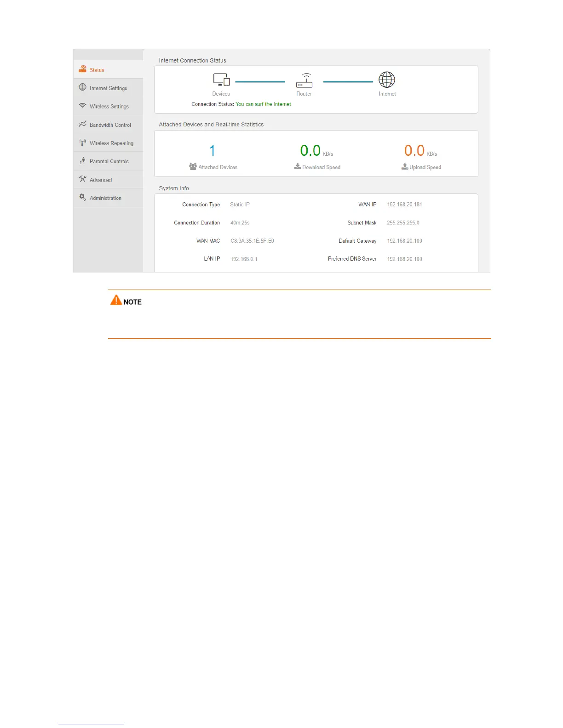Click the Parental Controls figure icon
563x728 pixels.
point(83,161)
